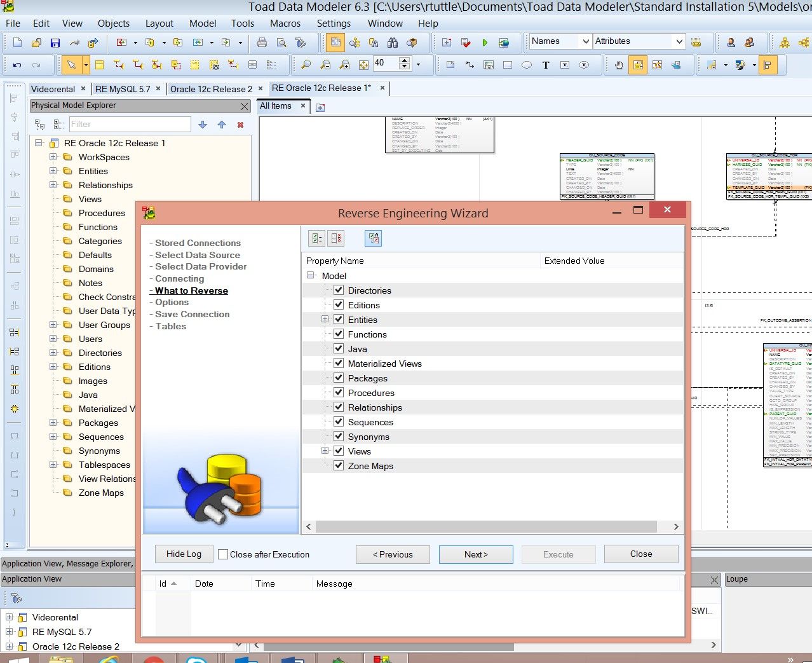This screenshot has height=663, width=812.
Task: Go to the Options wizard step
Action: (x=172, y=303)
